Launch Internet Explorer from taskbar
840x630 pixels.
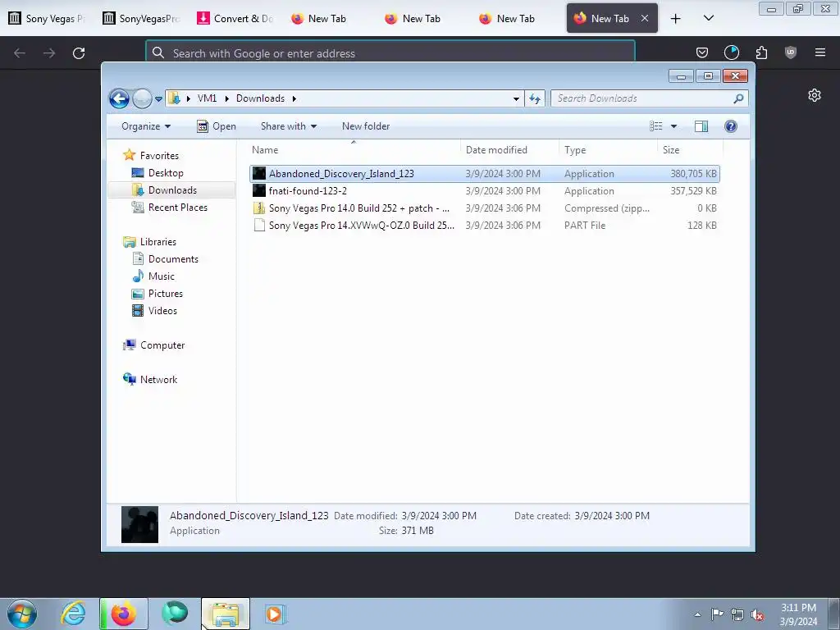(x=73, y=614)
